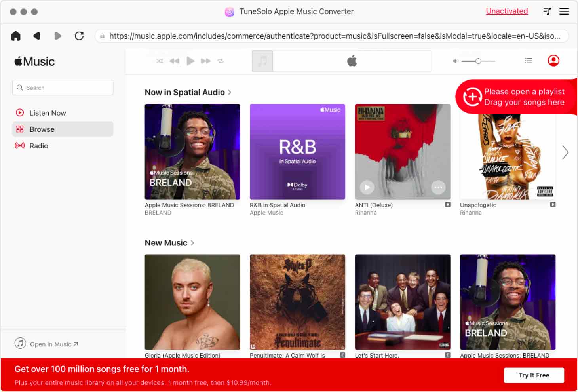
Task: Show next Spatial Audio albums with right arrow
Action: point(565,152)
